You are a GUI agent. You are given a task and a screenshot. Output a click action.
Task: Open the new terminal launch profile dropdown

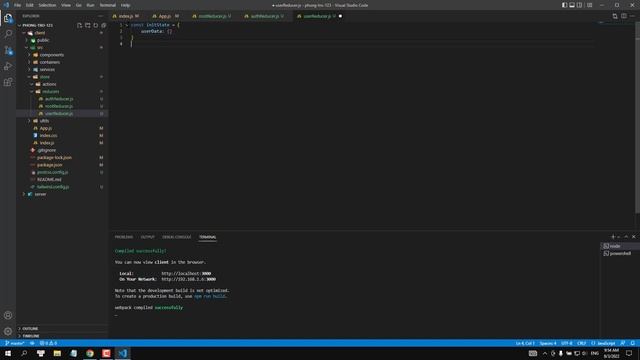pos(618,237)
